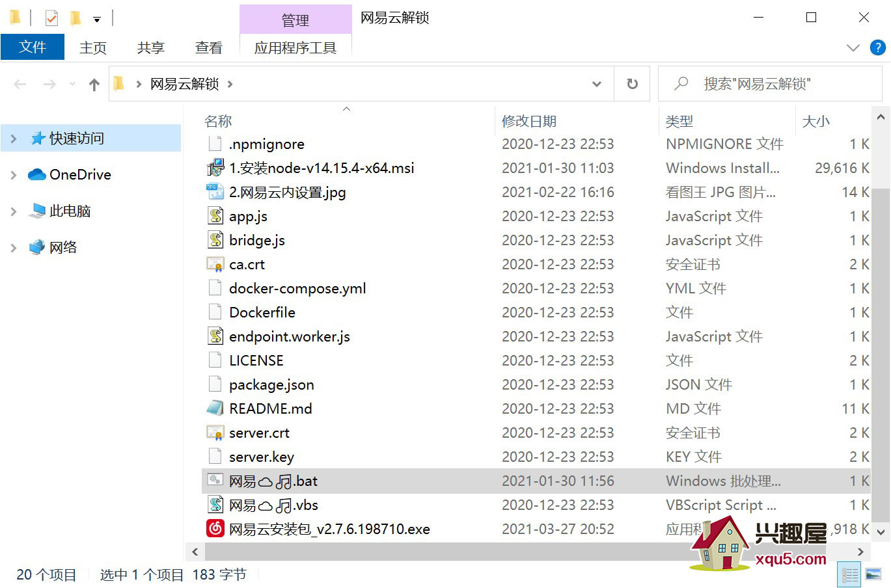Image resolution: width=891 pixels, height=588 pixels.
Task: Click the server.crt certificate icon
Action: tap(215, 433)
